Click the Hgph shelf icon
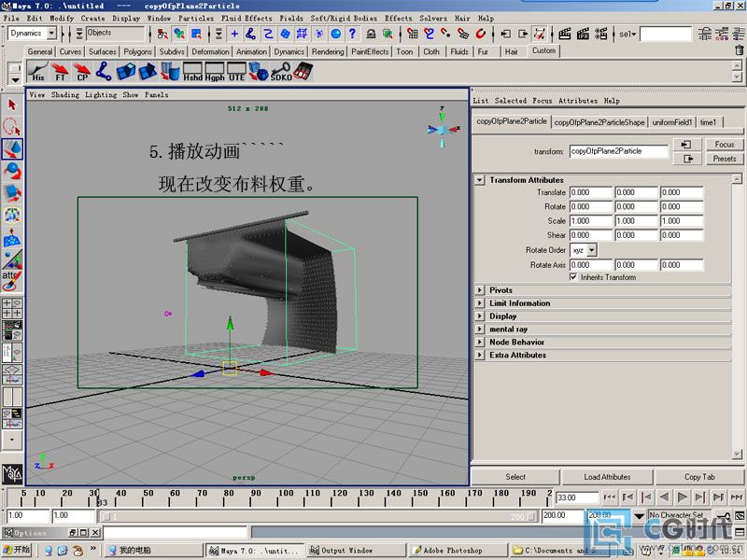This screenshot has height=560, width=747. click(x=215, y=72)
